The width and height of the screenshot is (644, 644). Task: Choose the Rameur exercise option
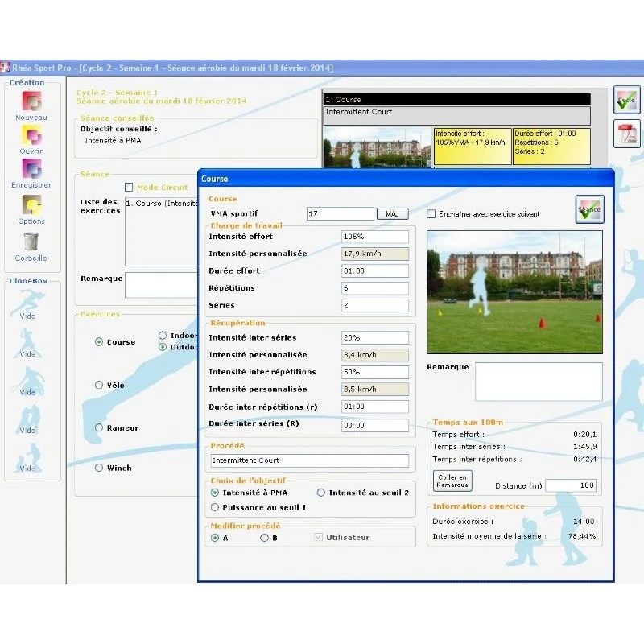pos(99,428)
